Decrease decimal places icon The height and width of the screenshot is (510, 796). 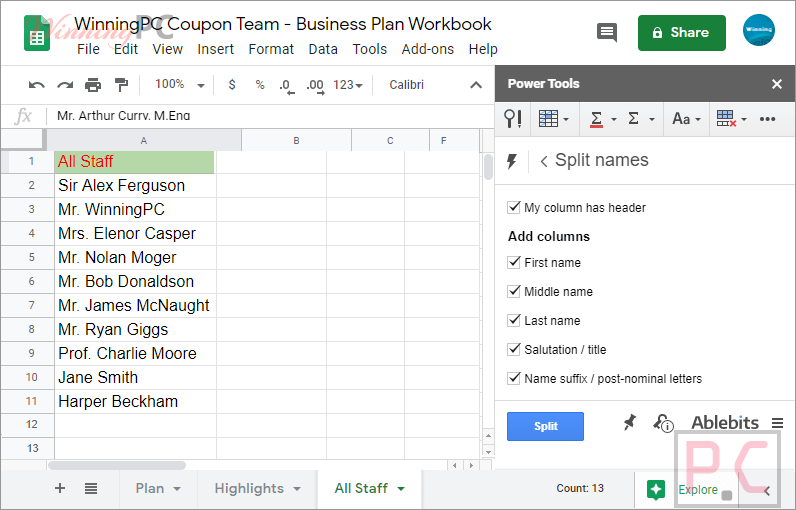[x=287, y=86]
